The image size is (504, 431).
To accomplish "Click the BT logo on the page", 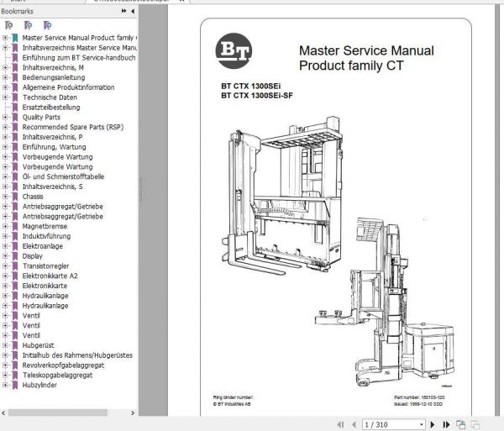I will pos(234,50).
